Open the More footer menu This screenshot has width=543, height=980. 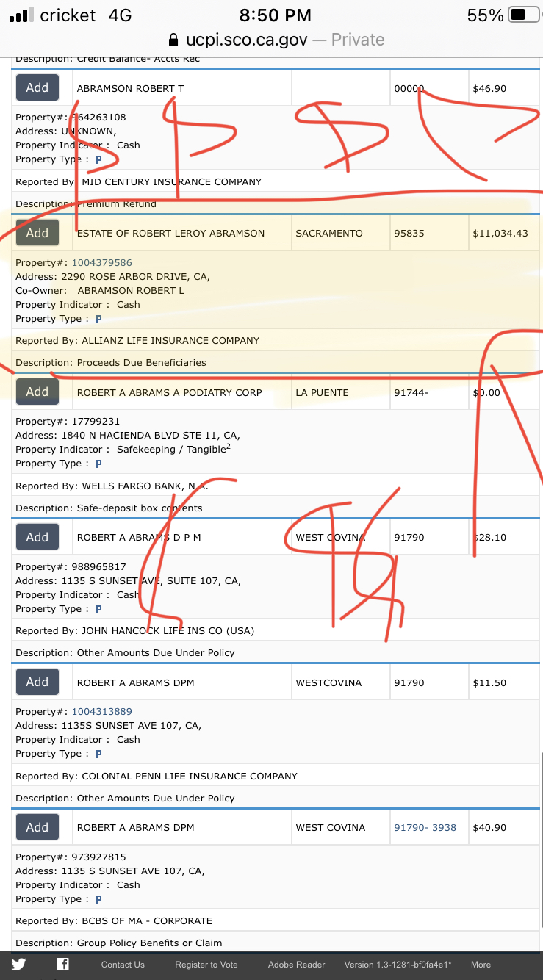coord(481,965)
